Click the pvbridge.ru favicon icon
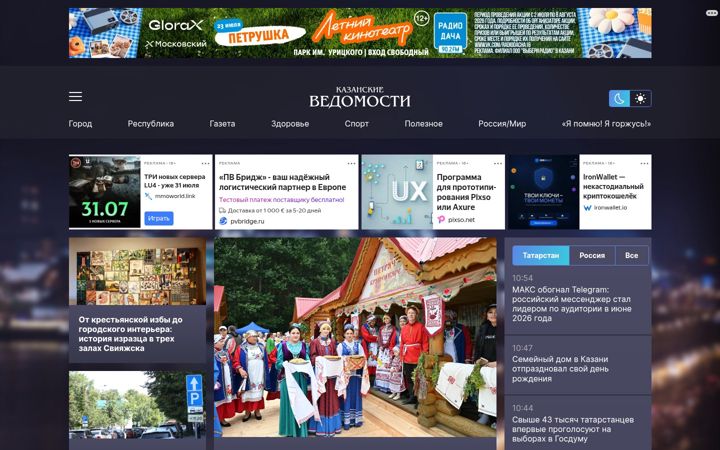The height and width of the screenshot is (450, 720). click(223, 221)
